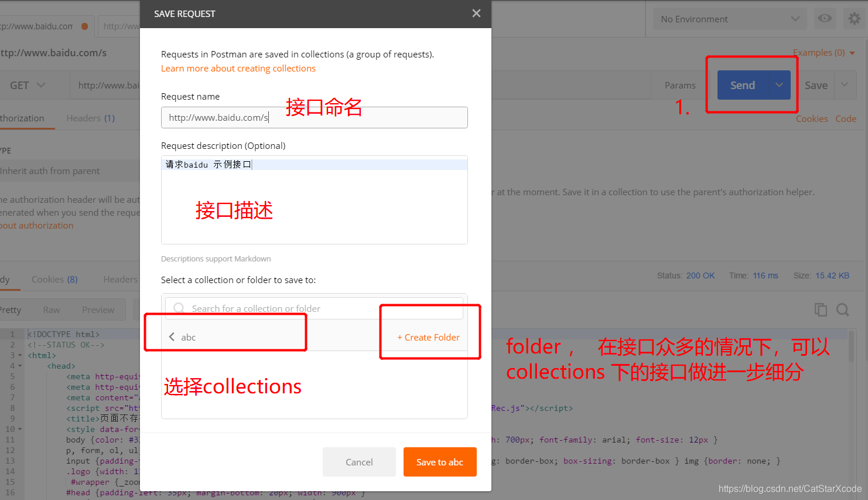Click the about authorization link
Viewport: 868px width, 500px height.
point(37,226)
